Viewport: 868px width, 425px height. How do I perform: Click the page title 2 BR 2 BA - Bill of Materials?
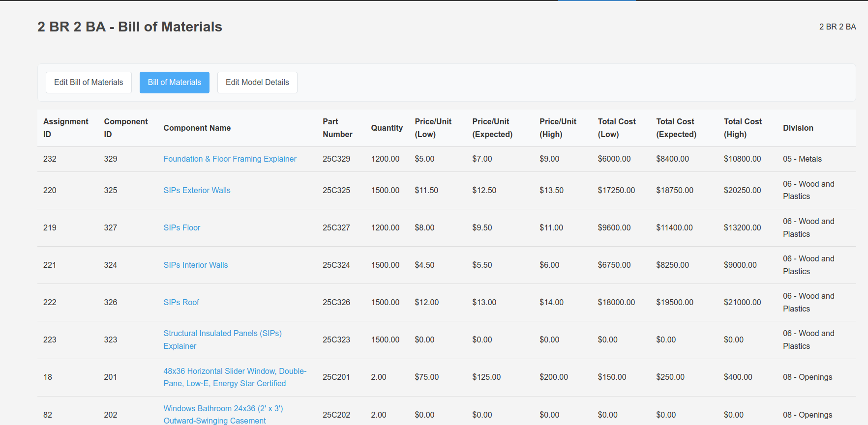[x=130, y=27]
